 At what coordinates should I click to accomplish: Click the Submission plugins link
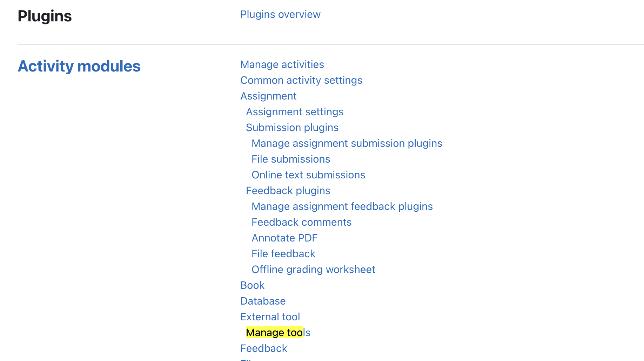tap(292, 128)
